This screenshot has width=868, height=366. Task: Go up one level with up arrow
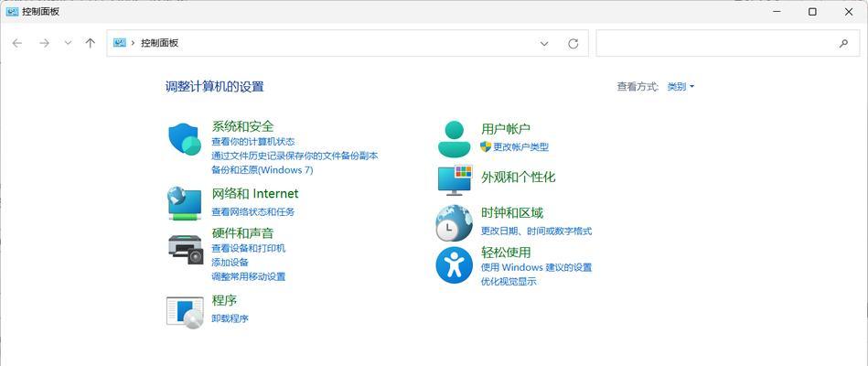coord(91,43)
